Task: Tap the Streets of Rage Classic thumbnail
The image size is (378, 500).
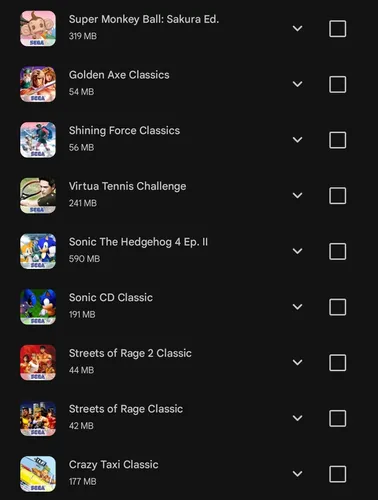Action: click(38, 418)
